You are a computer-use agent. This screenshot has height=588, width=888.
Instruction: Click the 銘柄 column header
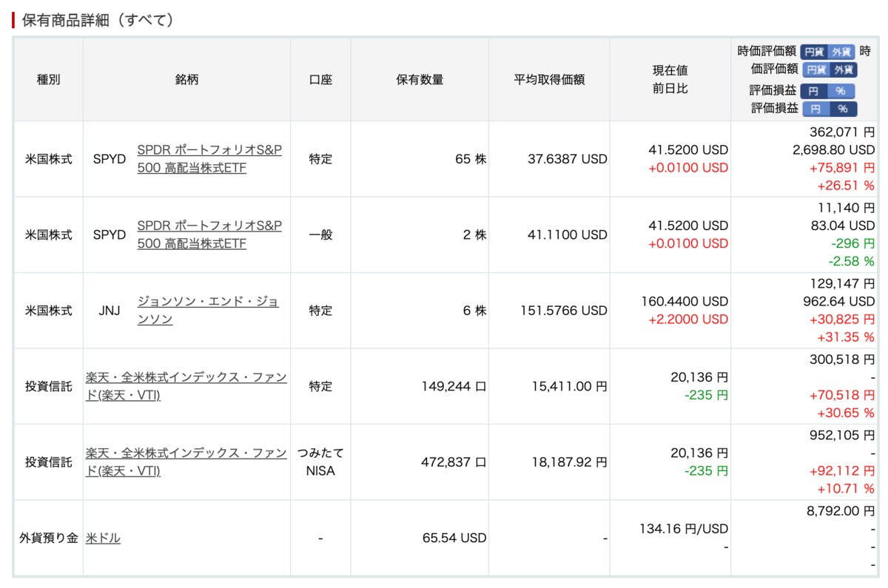pos(187,80)
